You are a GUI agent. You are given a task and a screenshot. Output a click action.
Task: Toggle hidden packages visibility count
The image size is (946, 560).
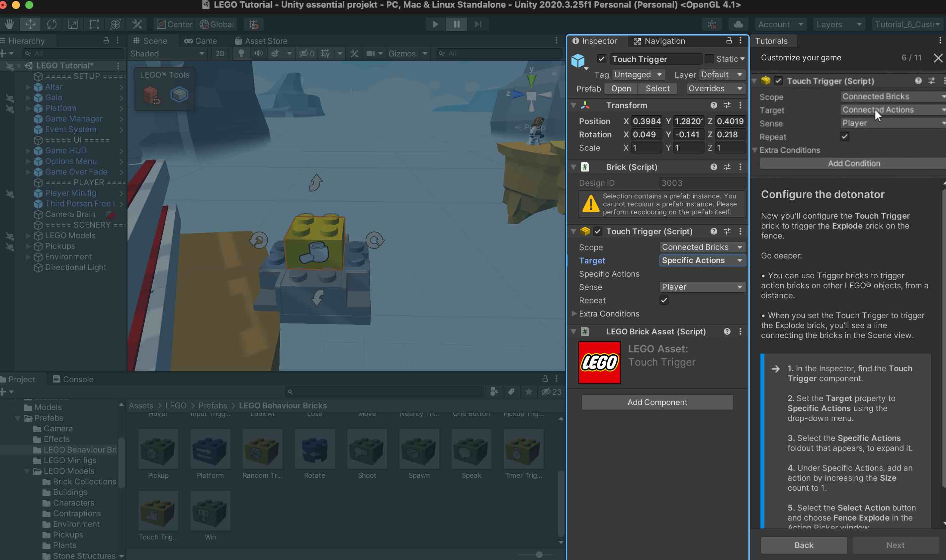tap(551, 392)
